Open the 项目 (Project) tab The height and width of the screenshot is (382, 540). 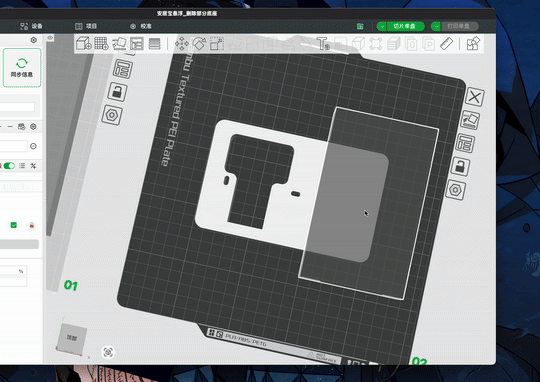(86, 26)
